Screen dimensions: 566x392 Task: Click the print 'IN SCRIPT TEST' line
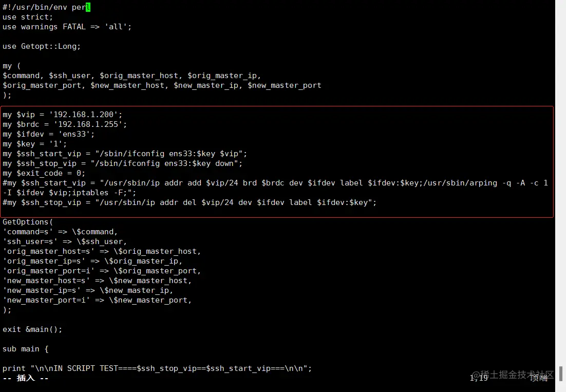[157, 368]
